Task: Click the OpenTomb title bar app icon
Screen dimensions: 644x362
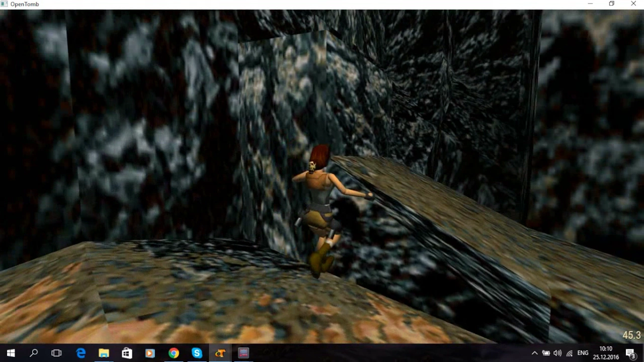Action: point(5,4)
